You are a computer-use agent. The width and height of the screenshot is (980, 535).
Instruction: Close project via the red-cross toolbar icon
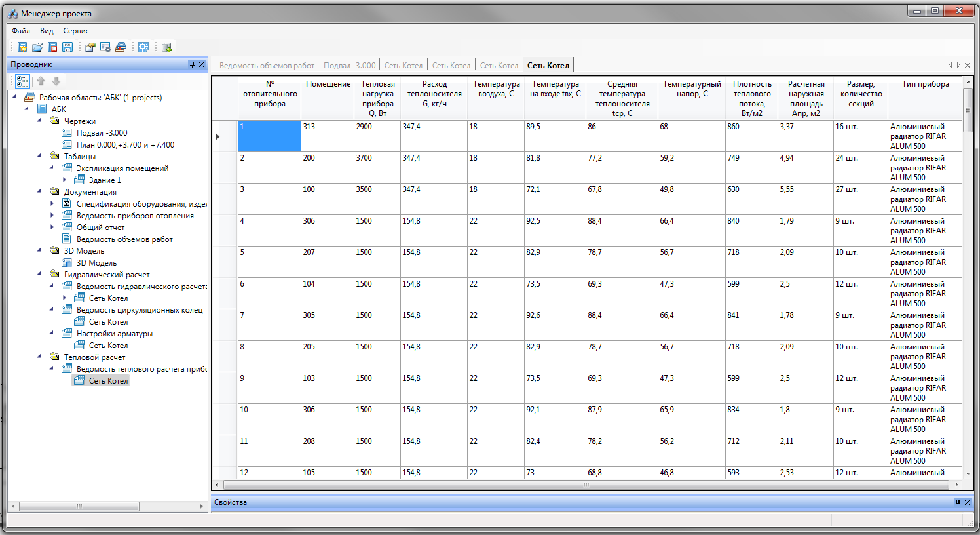coord(52,47)
